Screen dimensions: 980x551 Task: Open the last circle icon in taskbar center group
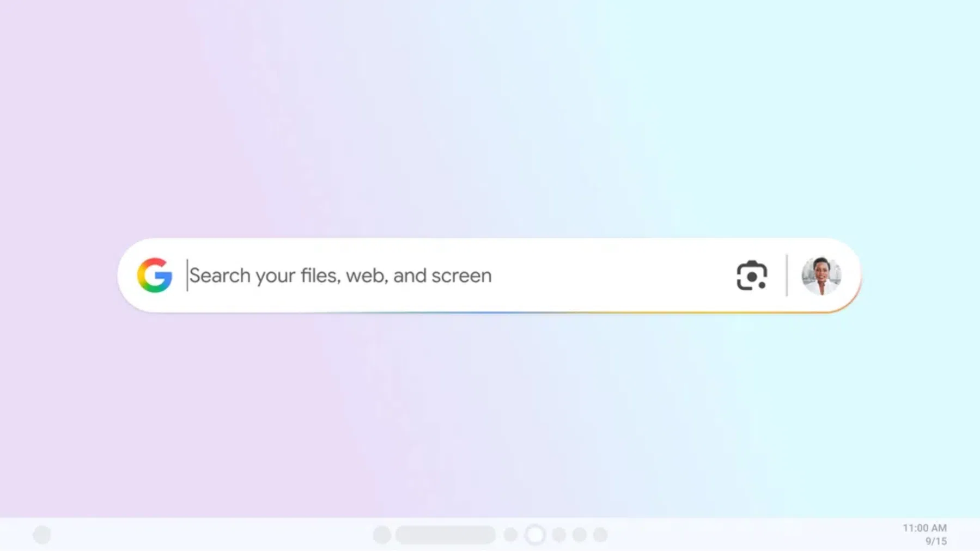click(600, 535)
